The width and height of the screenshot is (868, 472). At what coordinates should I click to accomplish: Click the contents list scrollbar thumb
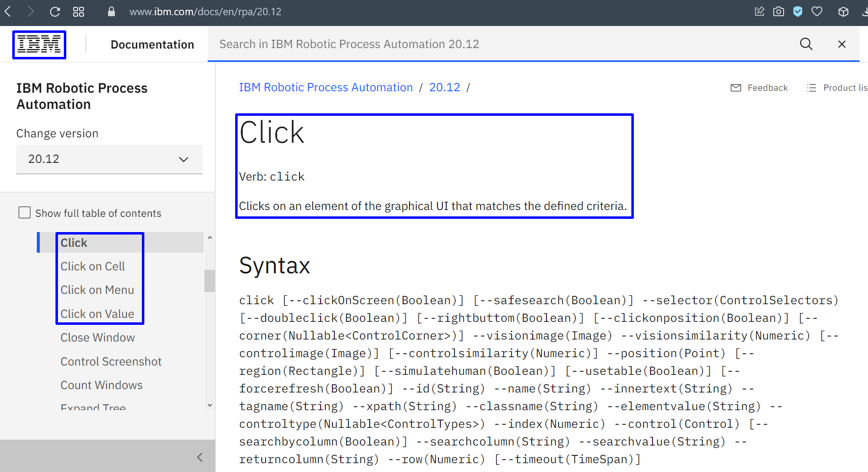[210, 281]
